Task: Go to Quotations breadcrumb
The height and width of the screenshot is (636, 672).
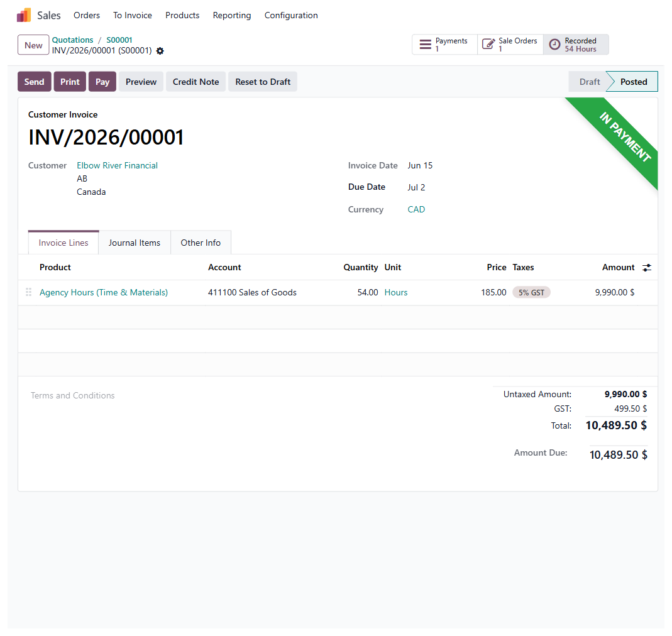Action: [x=72, y=40]
